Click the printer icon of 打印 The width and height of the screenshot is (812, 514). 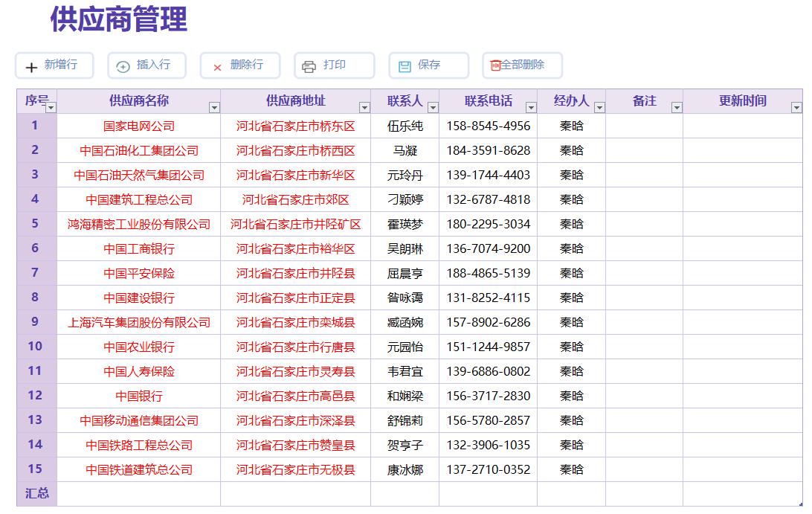click(x=309, y=67)
